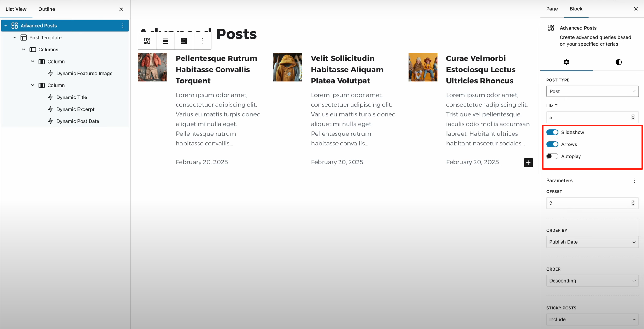Click the black plus add block button
Viewport: 644px width, 329px height.
528,163
